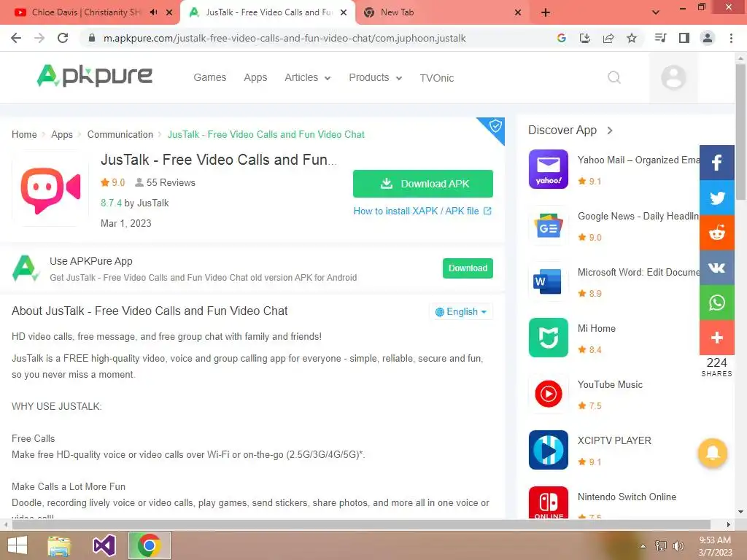Open the TVOnic menu item
The height and width of the screenshot is (560, 747).
pyautogui.click(x=437, y=78)
